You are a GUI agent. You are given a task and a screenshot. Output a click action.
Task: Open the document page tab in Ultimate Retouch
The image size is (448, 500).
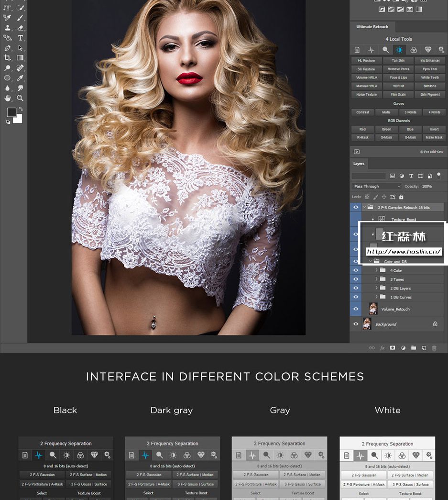pos(357,50)
